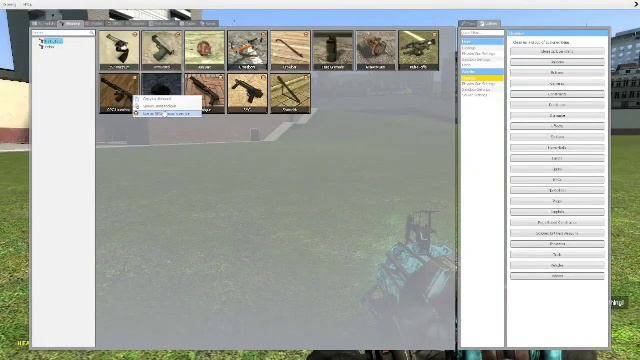The image size is (640, 360).
Task: Click the Lamps cleanup button
Action: tap(557, 158)
